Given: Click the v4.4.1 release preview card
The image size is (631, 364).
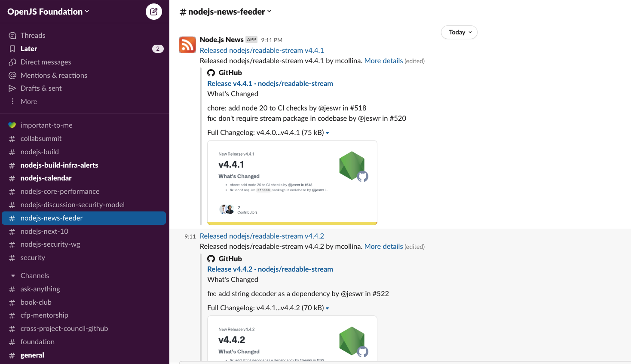Looking at the screenshot, I should pos(292,182).
